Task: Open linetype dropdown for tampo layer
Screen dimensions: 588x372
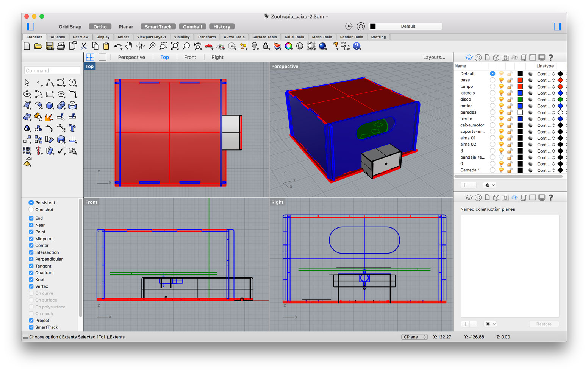Action: [546, 87]
